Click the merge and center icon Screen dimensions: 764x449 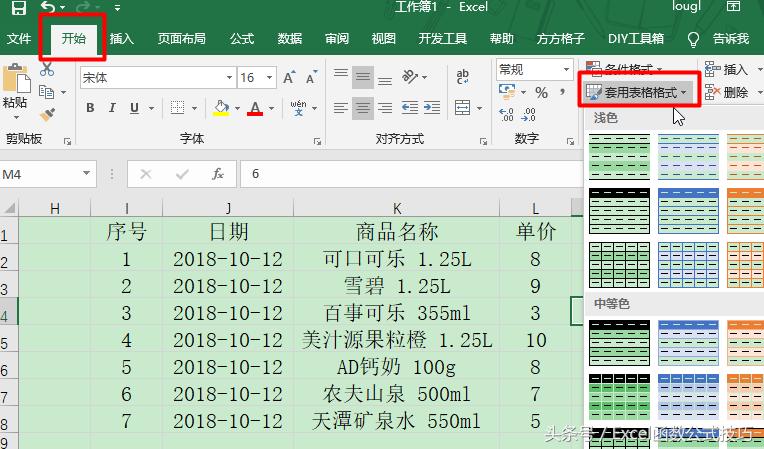(462, 108)
